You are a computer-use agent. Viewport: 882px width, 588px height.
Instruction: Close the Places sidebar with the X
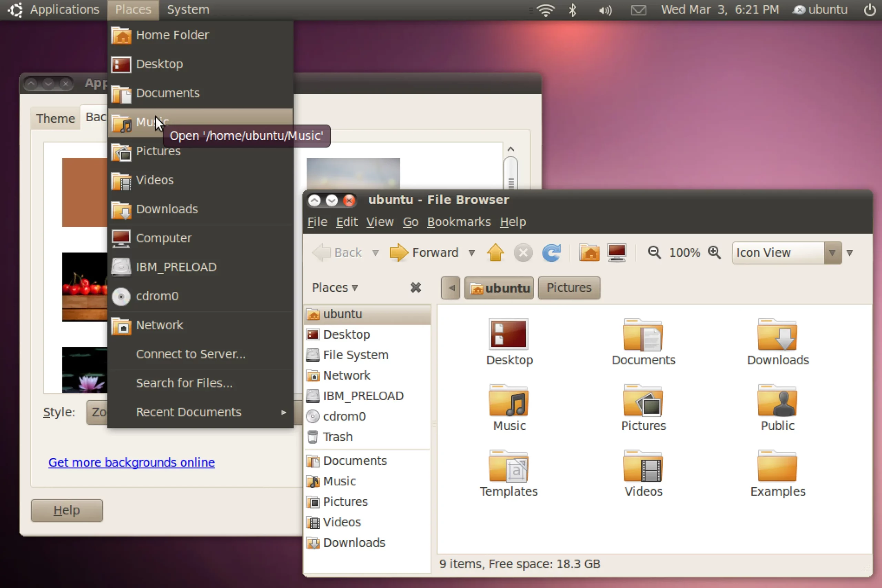coord(416,288)
